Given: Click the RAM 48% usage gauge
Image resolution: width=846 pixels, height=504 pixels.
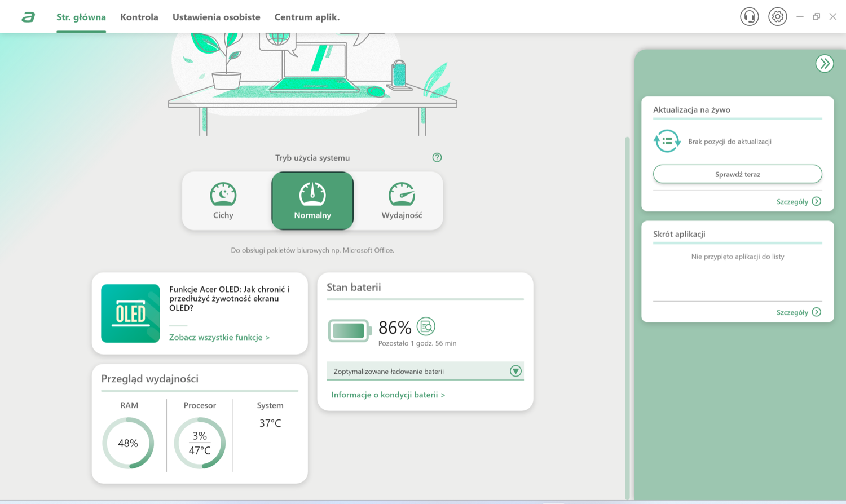Looking at the screenshot, I should [x=128, y=443].
